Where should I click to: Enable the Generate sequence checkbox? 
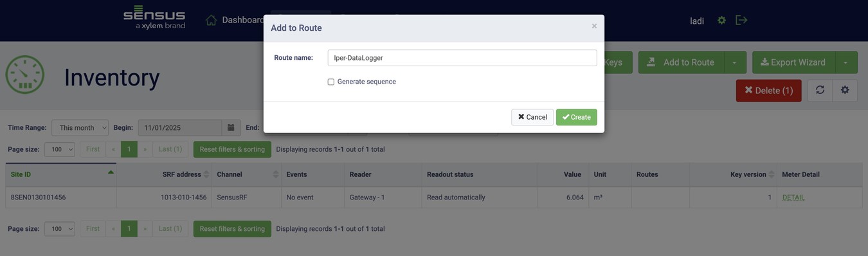coord(331,82)
